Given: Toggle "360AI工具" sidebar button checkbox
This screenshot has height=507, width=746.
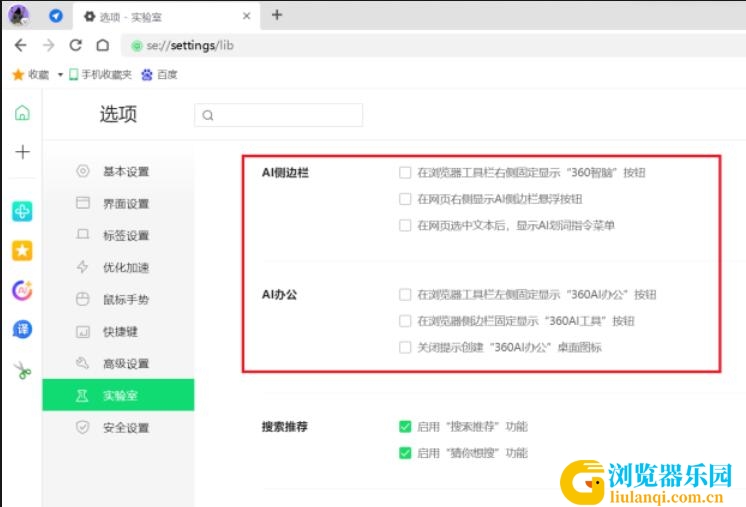Looking at the screenshot, I should pos(405,321).
